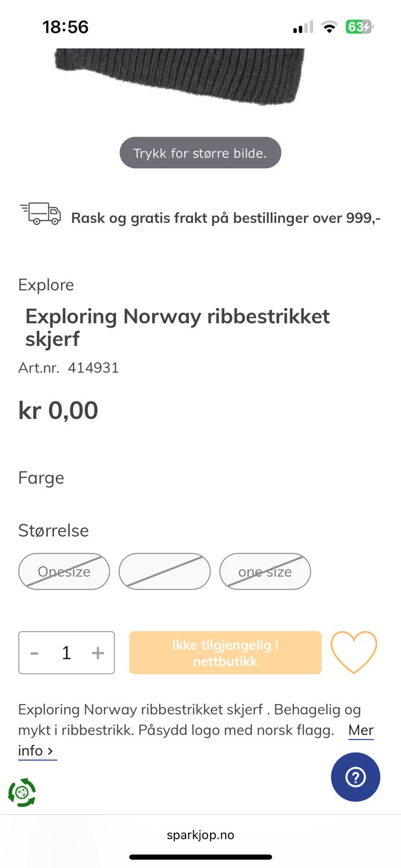Decrease quantity with the minus button
The height and width of the screenshot is (868, 401).
[34, 653]
